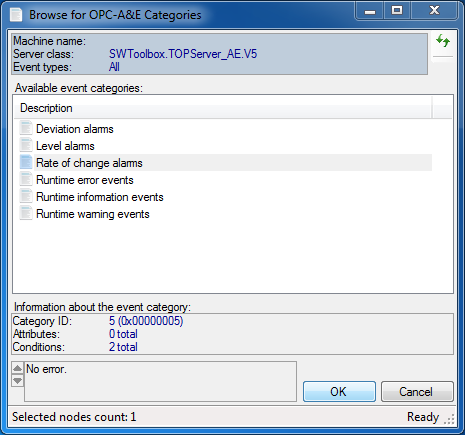Click the Runtime warning events icon
The height and width of the screenshot is (435, 465).
26,214
